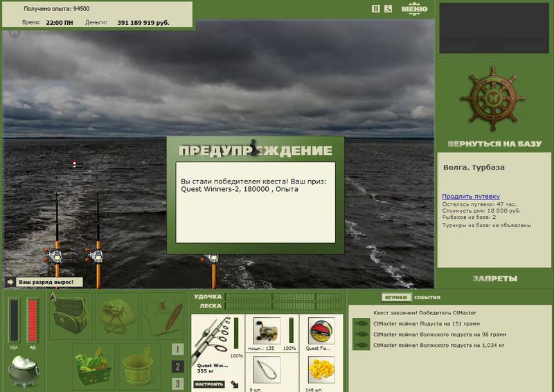The image size is (554, 392).
Task: Click the middle fishing rod reel
Action: click(96, 256)
